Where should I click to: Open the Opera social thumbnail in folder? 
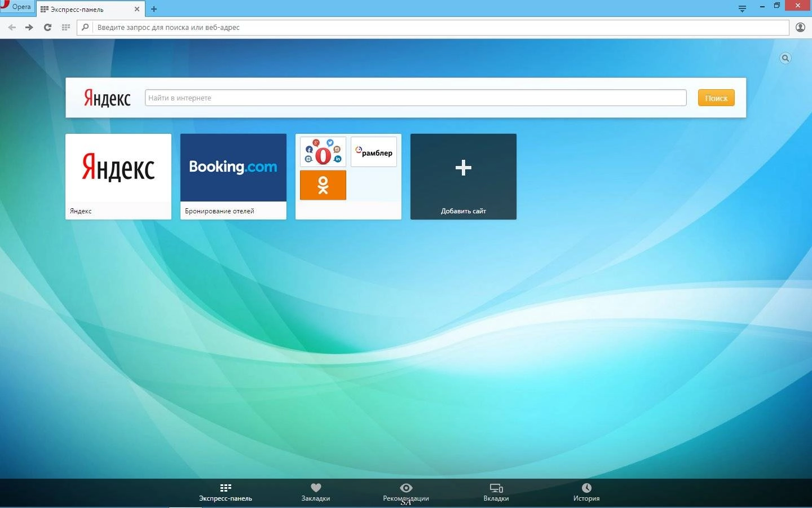click(323, 152)
